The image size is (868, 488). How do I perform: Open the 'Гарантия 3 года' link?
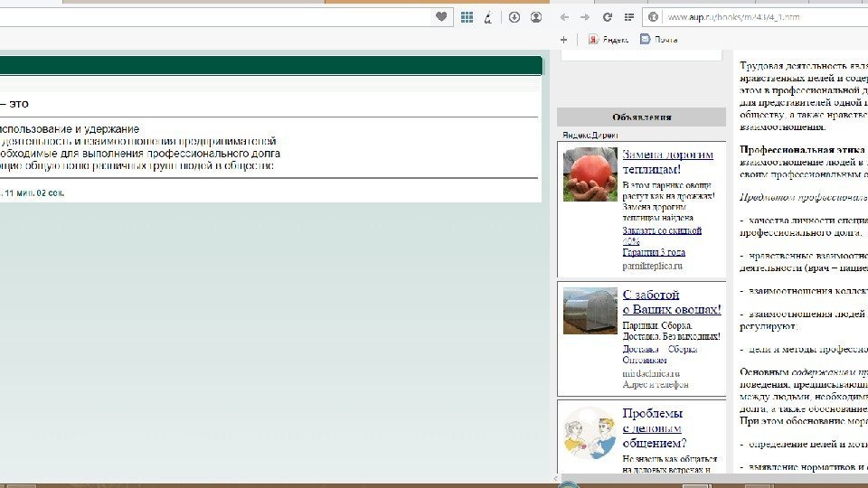click(x=654, y=252)
